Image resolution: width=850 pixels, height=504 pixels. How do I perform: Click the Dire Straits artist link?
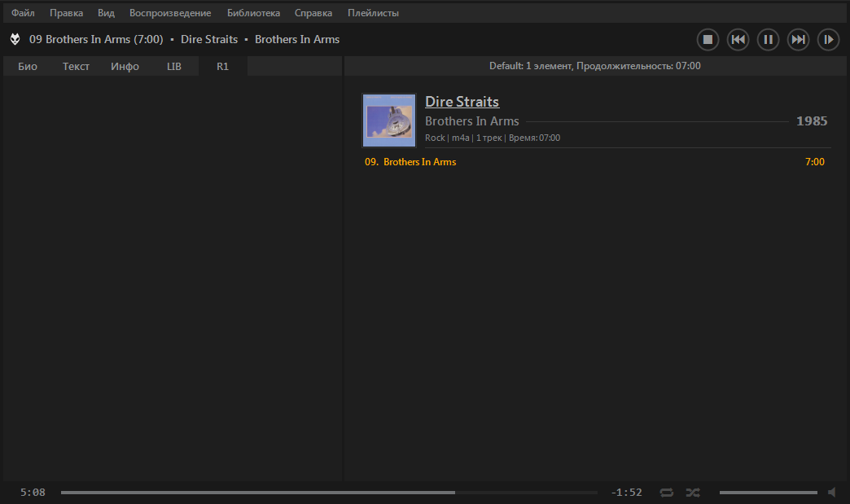462,102
